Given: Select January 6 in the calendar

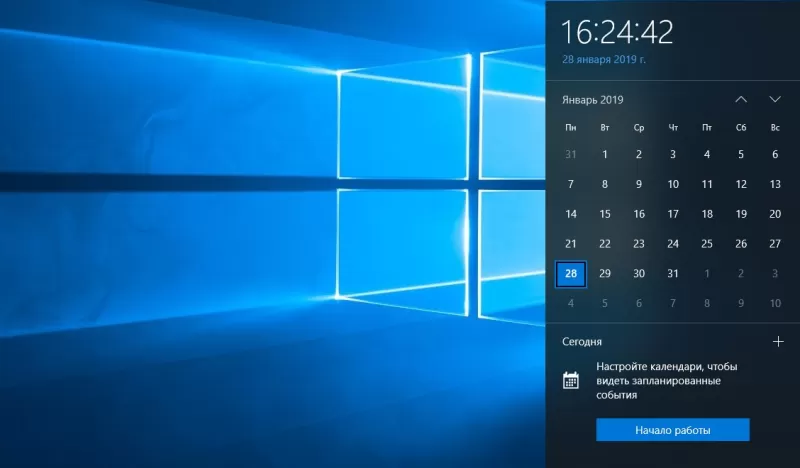Looking at the screenshot, I should [x=775, y=154].
